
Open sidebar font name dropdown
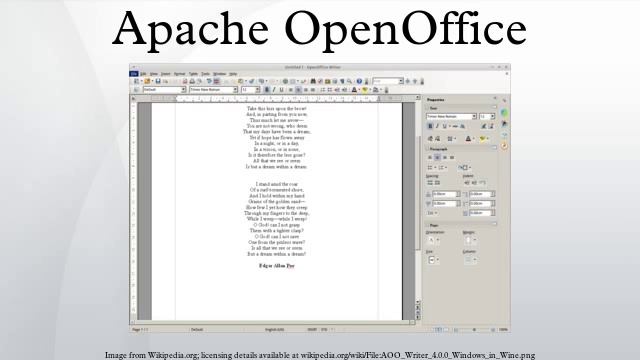coord(474,116)
